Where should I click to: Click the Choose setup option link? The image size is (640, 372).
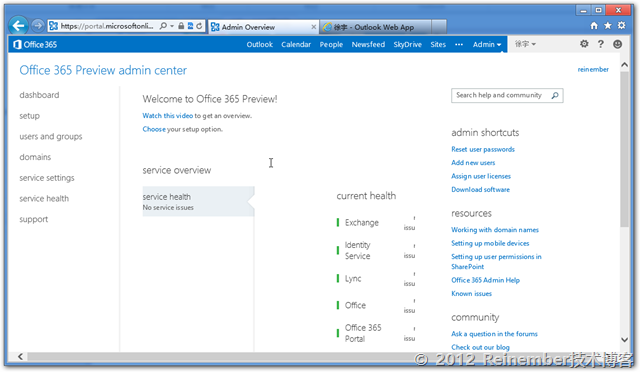[x=154, y=129]
